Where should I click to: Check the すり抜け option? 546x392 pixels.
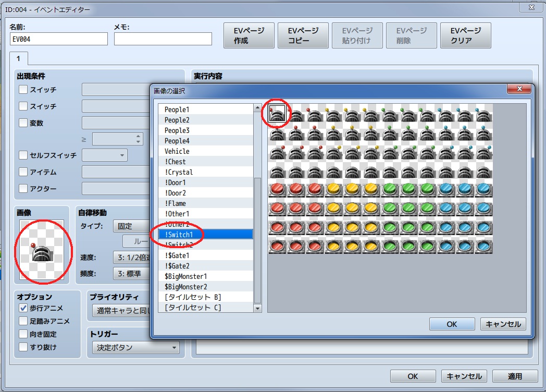(23, 347)
